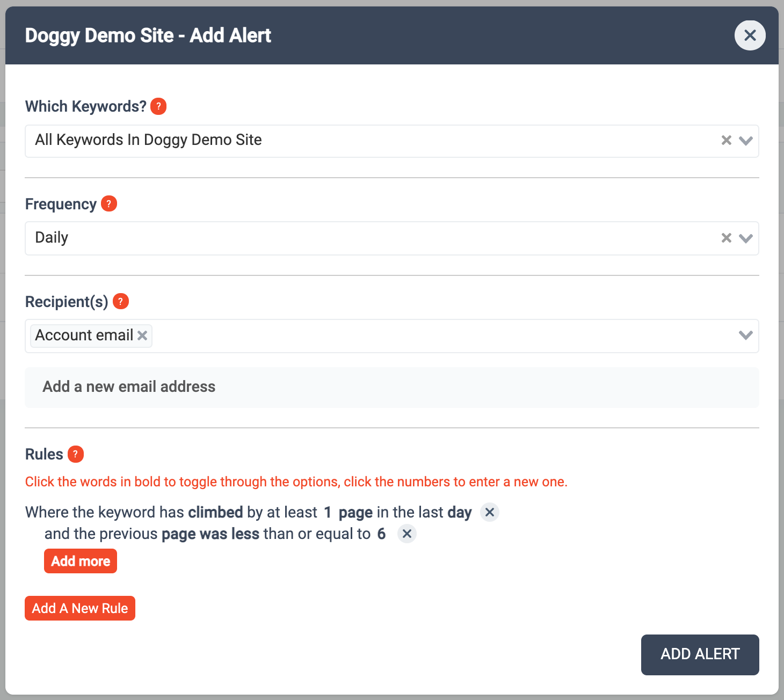Click the Add a new email address field
Viewport: 784px width, 700px height.
pyautogui.click(x=392, y=387)
